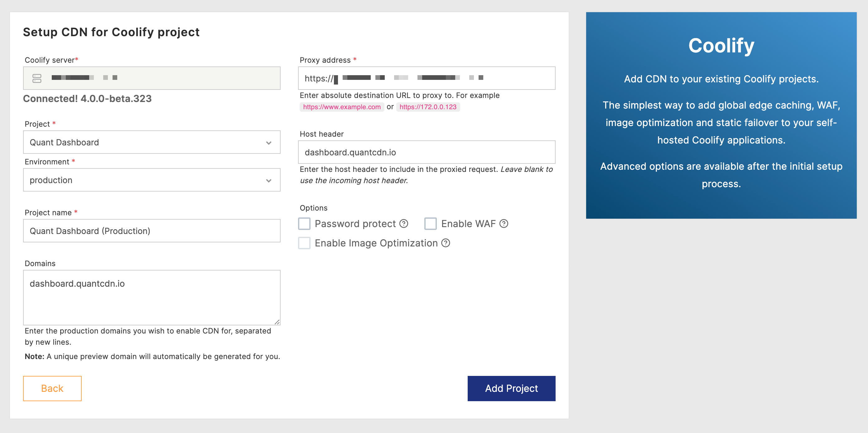Focus the Coolify server input field
The width and height of the screenshot is (868, 433).
(x=152, y=78)
